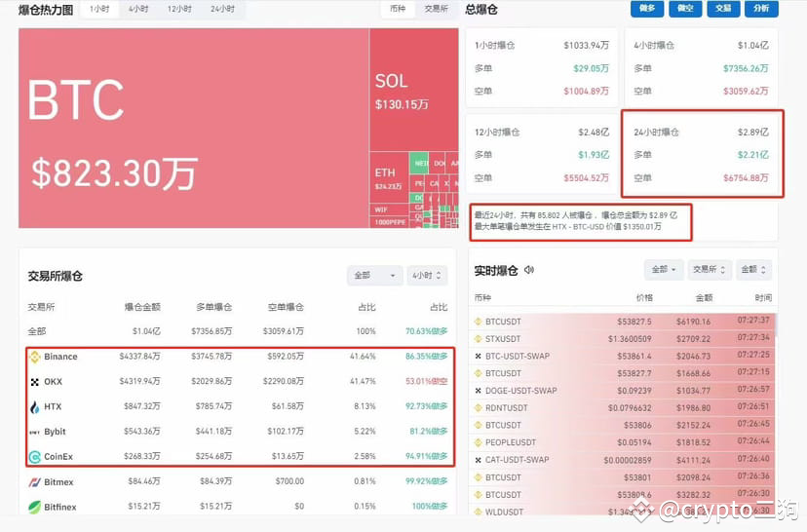This screenshot has width=807, height=532.
Task: Click the 1000PEPE heatmap tile
Action: coord(389,222)
